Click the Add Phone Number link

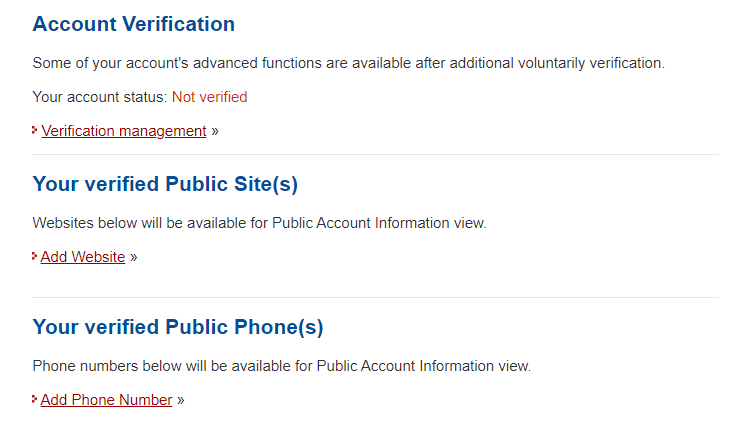(x=106, y=400)
